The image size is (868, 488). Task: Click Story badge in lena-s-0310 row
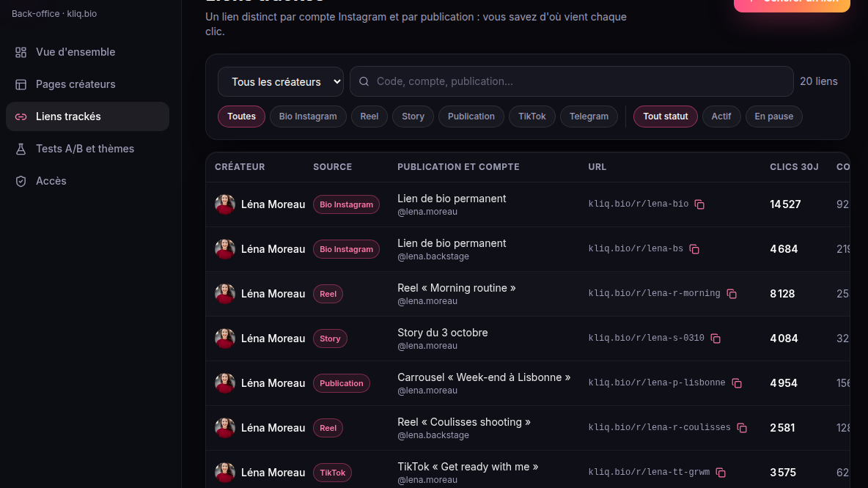point(330,339)
